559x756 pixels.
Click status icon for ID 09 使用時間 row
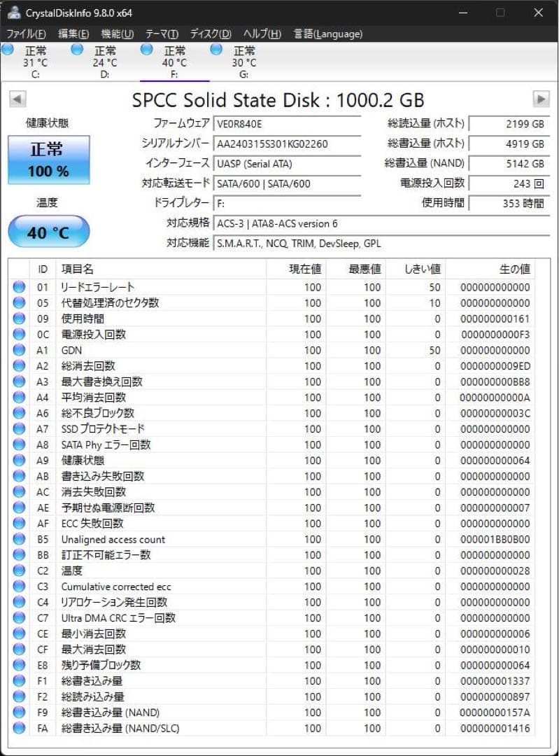(20, 318)
